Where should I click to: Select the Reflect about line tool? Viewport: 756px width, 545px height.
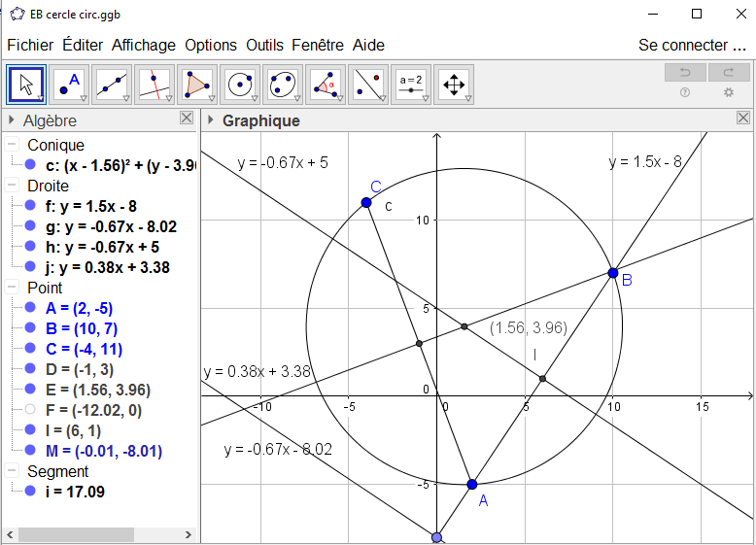click(368, 85)
